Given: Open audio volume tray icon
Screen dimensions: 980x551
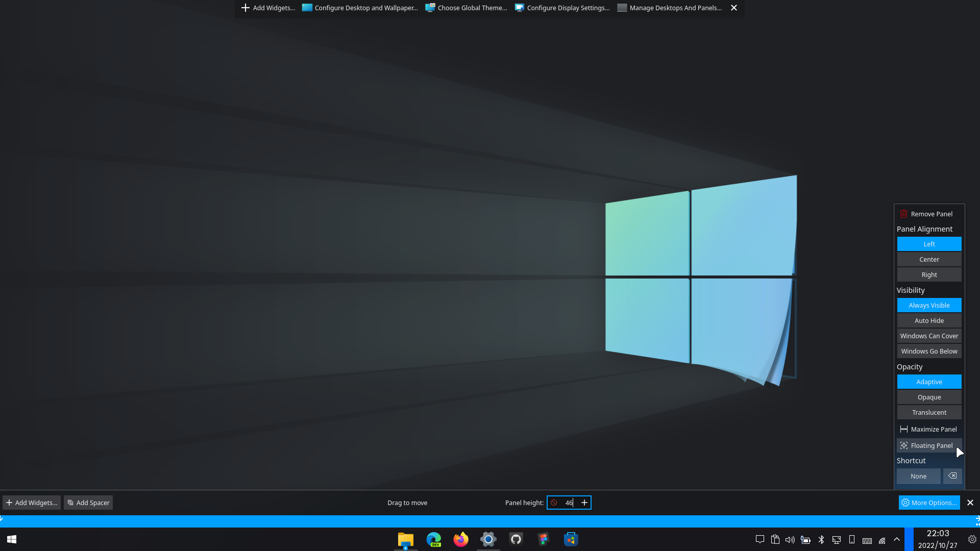Looking at the screenshot, I should 790,540.
